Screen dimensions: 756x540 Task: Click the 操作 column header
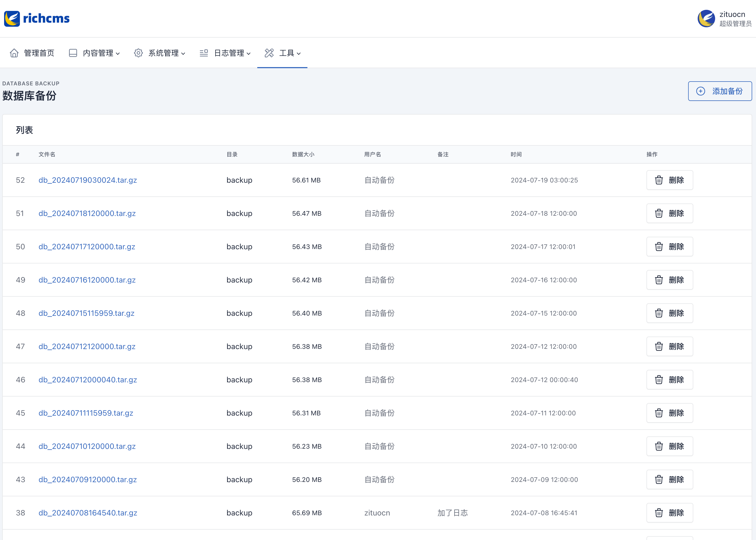coord(652,154)
